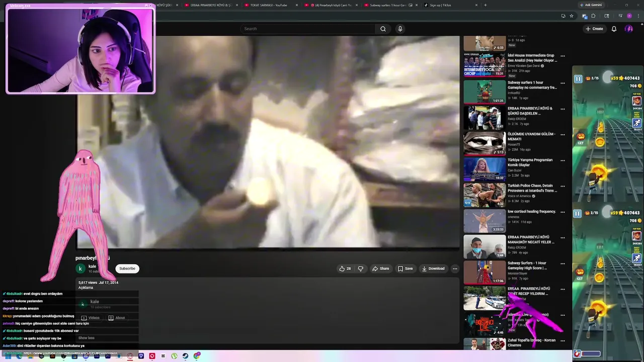Open channel Videos link in description
Viewport: 644px width, 362px height.
(x=91, y=318)
